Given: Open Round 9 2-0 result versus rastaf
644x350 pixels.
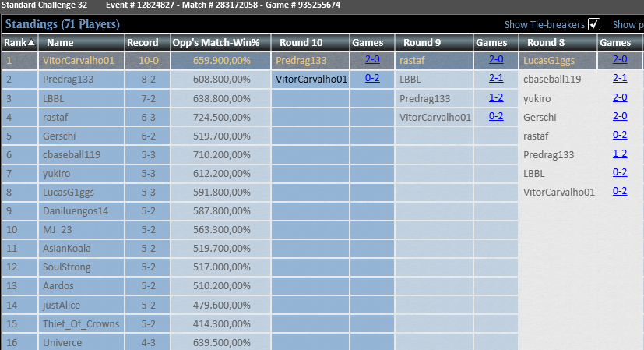Looking at the screenshot, I should point(496,59).
